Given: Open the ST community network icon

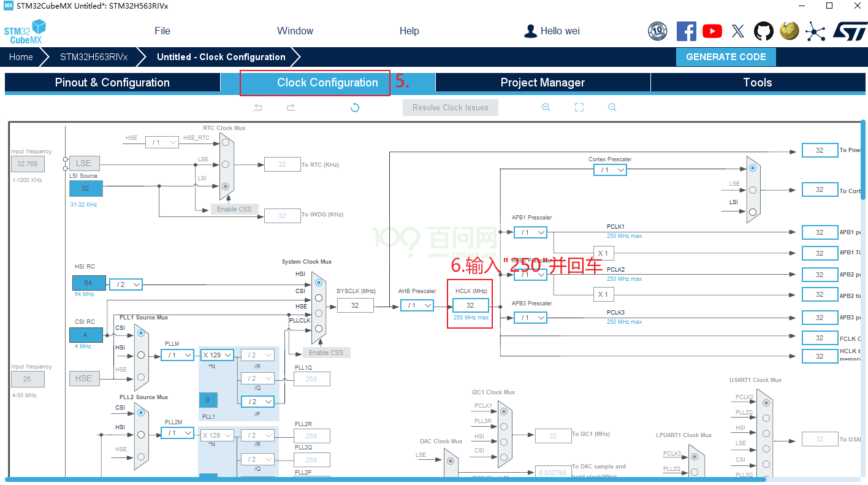Looking at the screenshot, I should pos(815,31).
